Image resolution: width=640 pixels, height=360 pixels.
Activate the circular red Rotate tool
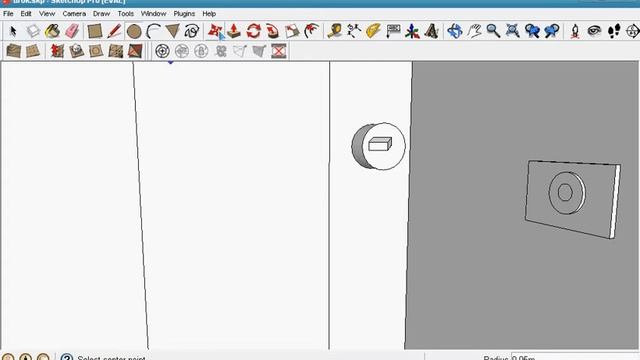(253, 31)
